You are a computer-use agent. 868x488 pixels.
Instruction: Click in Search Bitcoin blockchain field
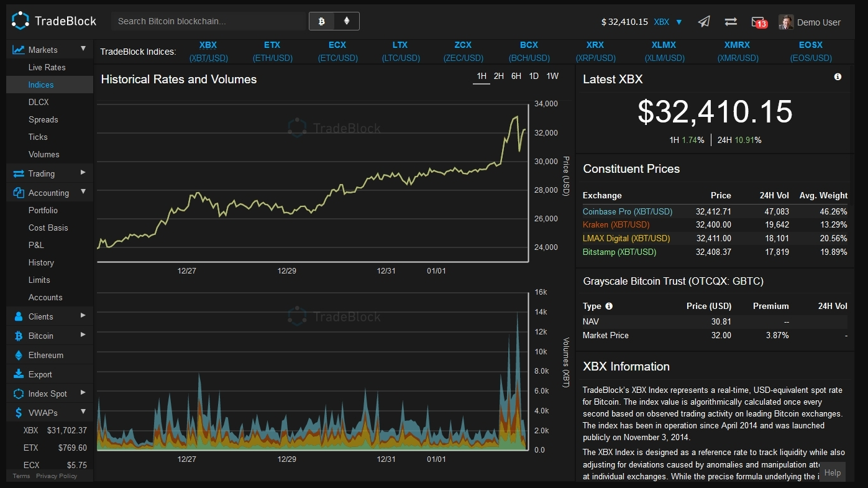(x=209, y=21)
